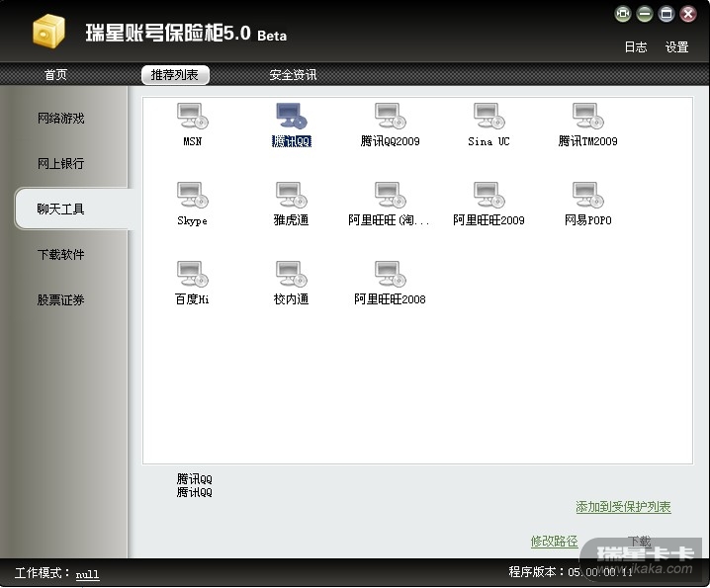Open the 首页 tab

[55, 75]
